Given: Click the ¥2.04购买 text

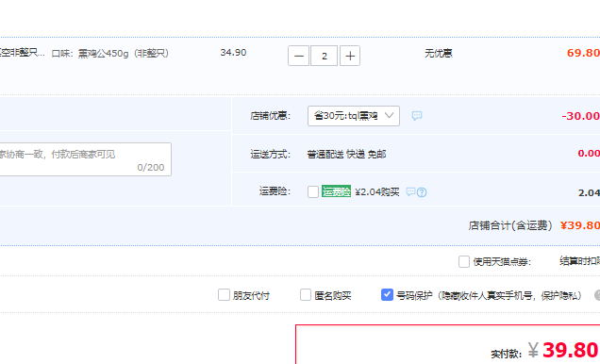Looking at the screenshot, I should pos(377,191).
